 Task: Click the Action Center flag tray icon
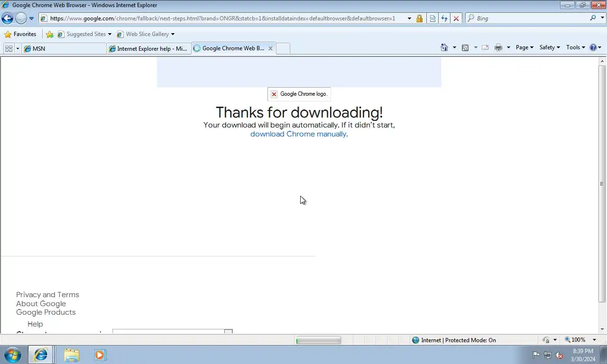(x=536, y=355)
